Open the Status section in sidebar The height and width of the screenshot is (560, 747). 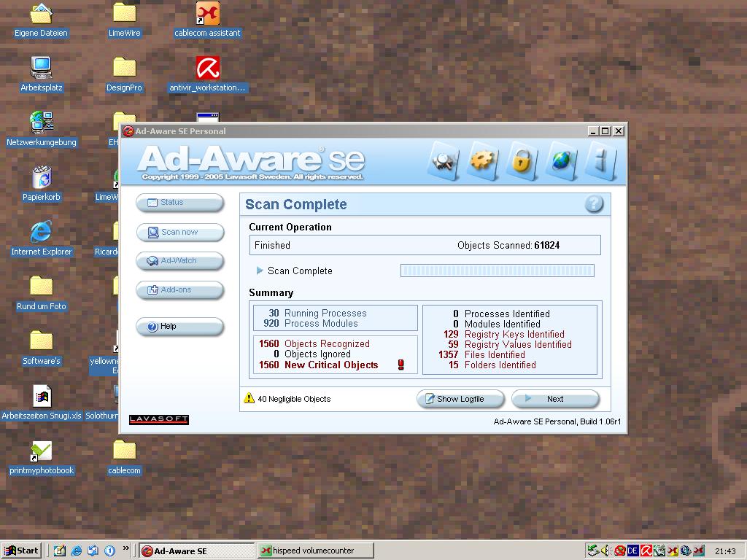(179, 203)
